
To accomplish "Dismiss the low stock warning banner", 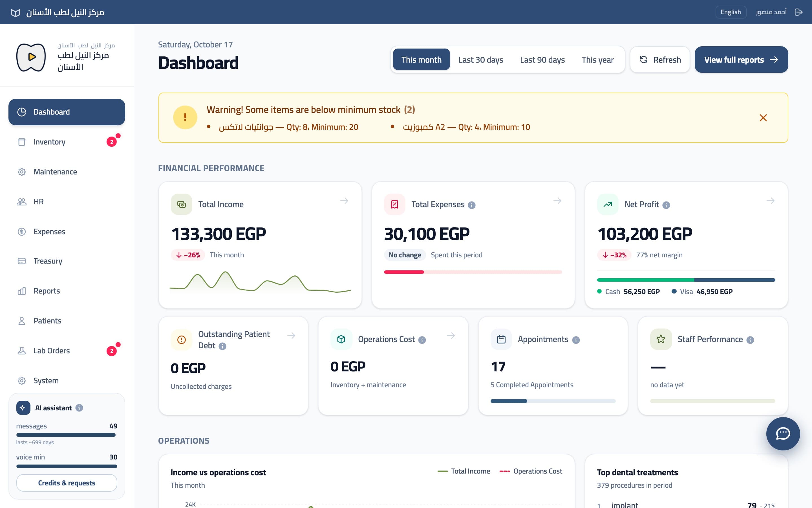I will [763, 118].
